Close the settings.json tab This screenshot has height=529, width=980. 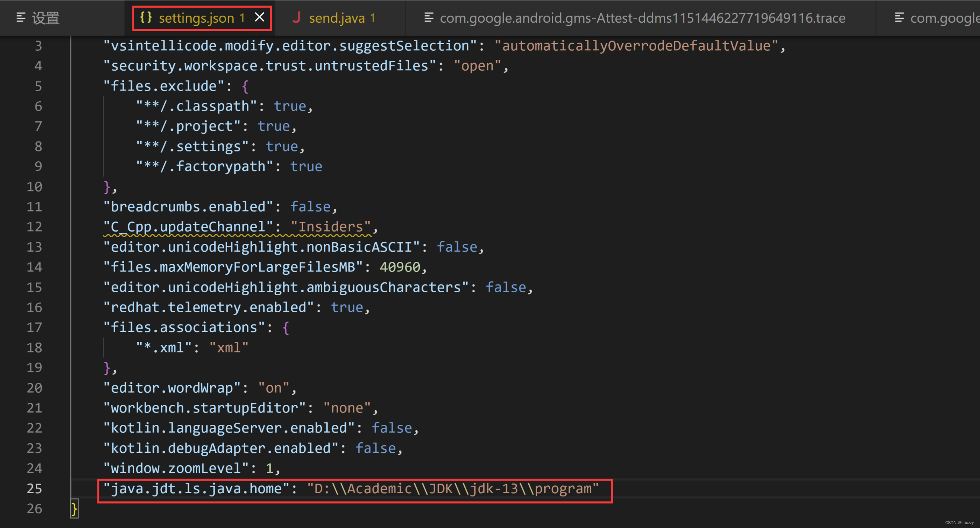[x=259, y=17]
